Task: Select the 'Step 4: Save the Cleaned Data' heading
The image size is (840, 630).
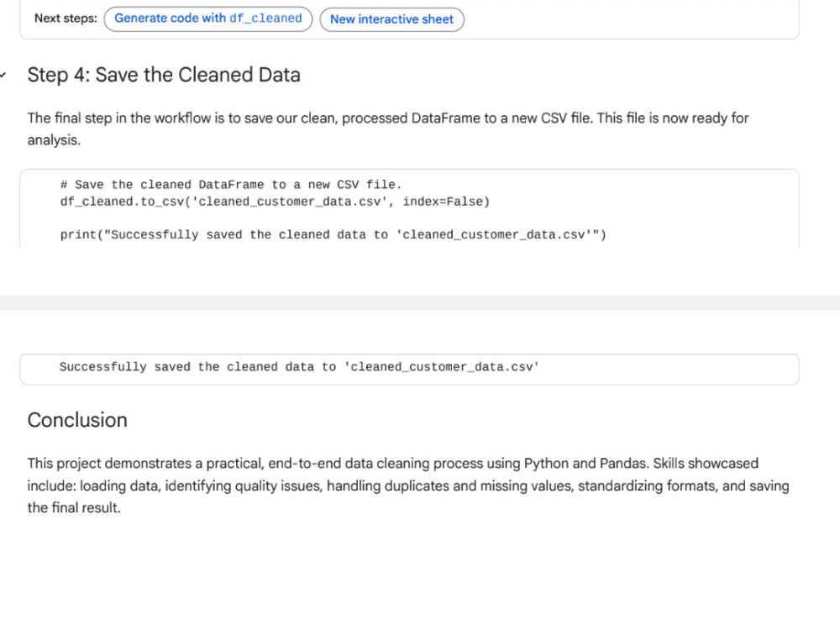Action: click(164, 75)
